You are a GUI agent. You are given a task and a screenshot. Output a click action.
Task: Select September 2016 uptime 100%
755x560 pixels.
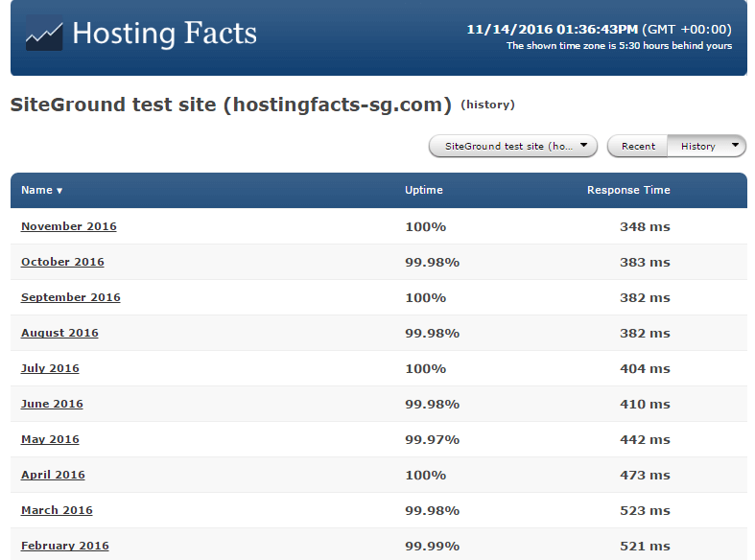426,298
